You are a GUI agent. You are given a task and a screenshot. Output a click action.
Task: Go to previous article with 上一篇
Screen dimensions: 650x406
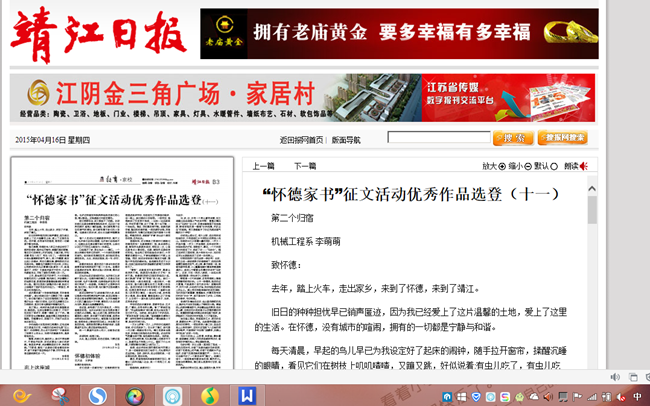coord(263,166)
